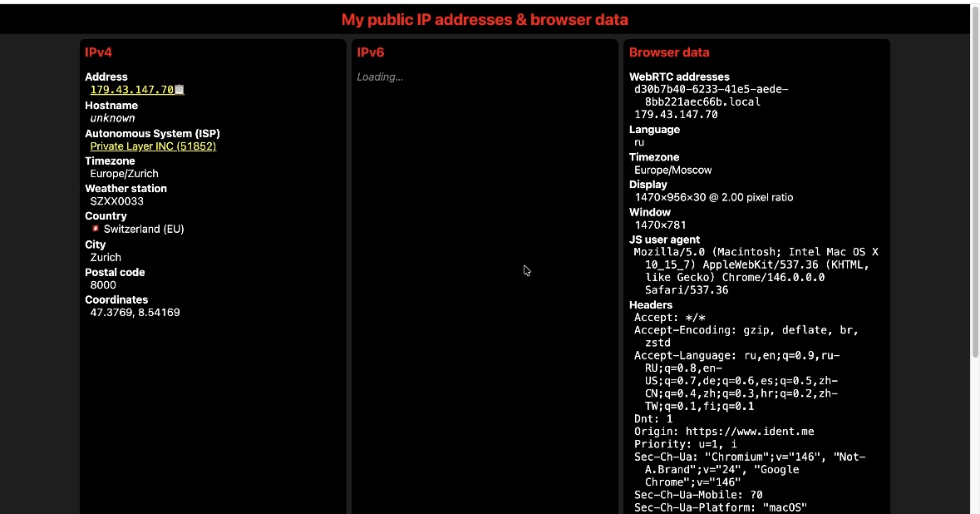Click the 'unknown' hostname value
The height and width of the screenshot is (514, 980).
(x=112, y=118)
